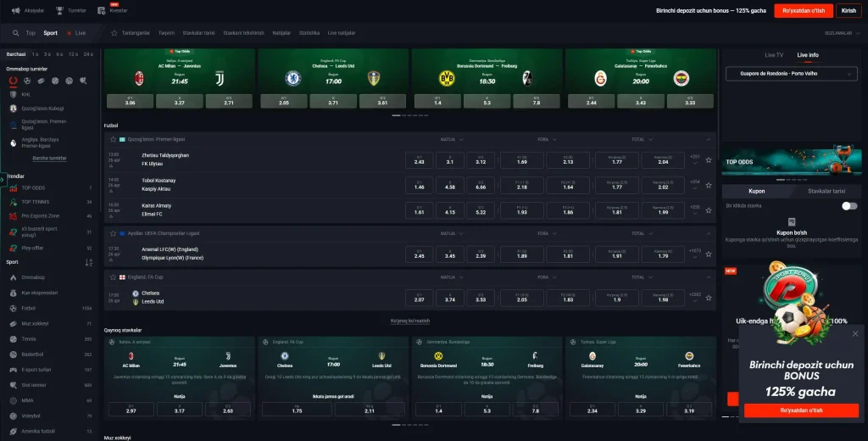Select the 1 s time filter

pyautogui.click(x=35, y=54)
